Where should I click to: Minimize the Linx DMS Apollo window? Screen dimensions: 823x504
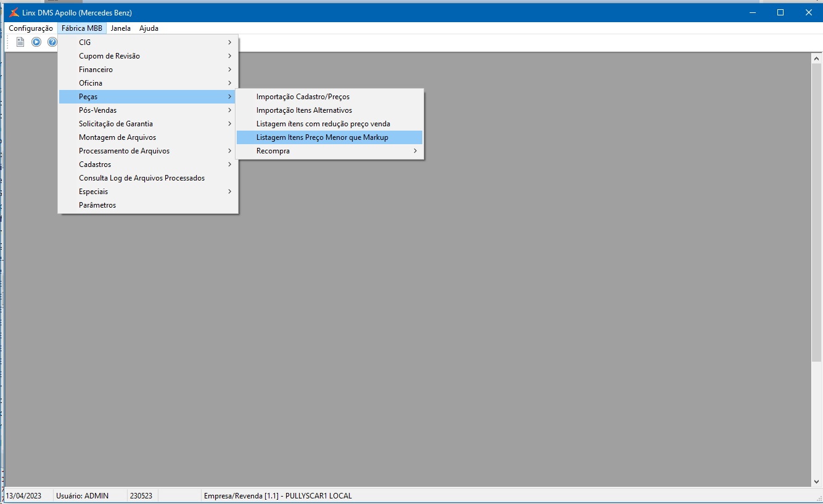point(752,12)
